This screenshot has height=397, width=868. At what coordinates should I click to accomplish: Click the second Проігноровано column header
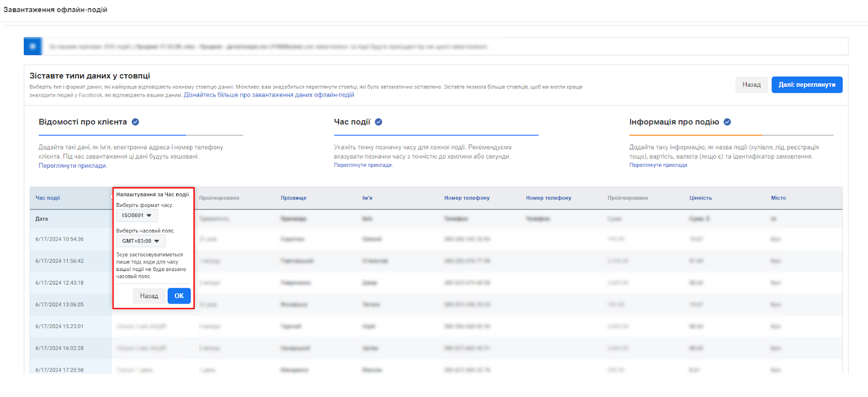628,198
